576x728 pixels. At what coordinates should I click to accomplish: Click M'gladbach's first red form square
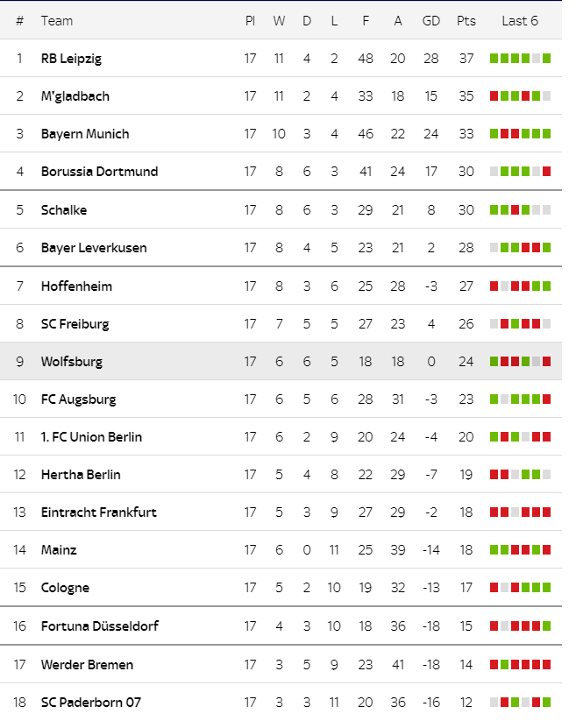(x=494, y=96)
